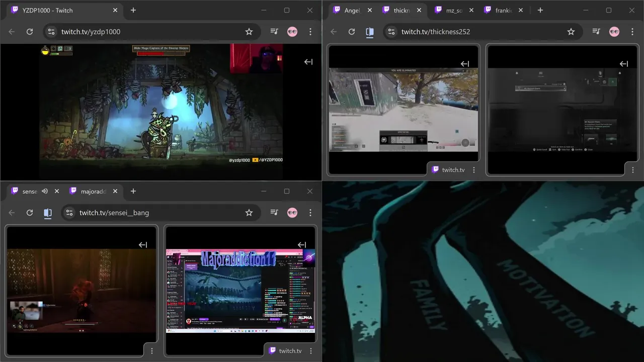Bookmark the twitch.tv/thickness252 page
The image size is (644, 362).
[571, 32]
